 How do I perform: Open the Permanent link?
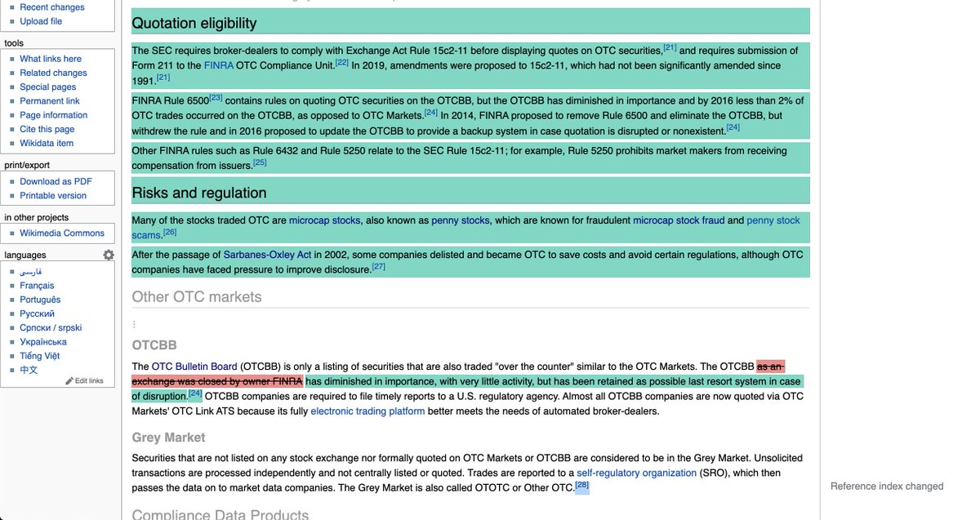tap(50, 101)
